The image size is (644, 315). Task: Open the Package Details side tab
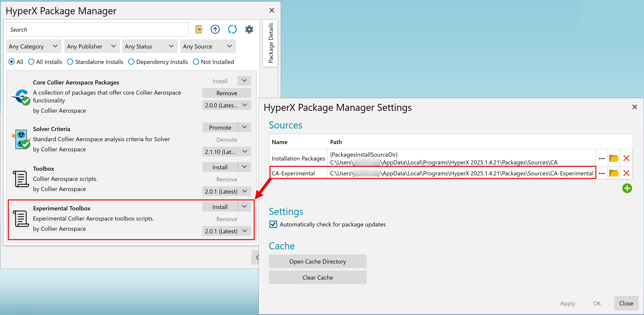271,43
